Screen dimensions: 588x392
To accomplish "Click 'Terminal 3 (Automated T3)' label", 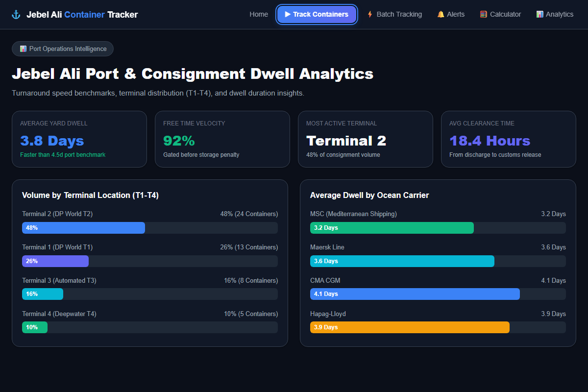I will tap(59, 281).
